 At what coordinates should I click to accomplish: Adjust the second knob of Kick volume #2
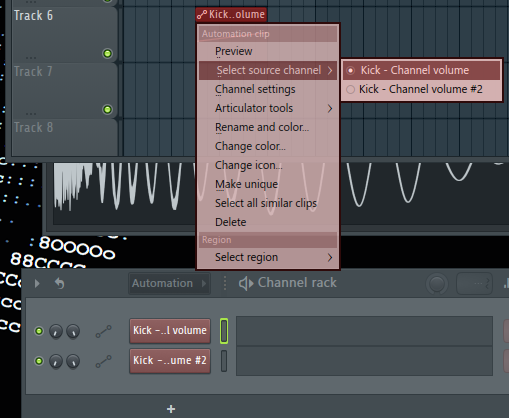(x=73, y=361)
